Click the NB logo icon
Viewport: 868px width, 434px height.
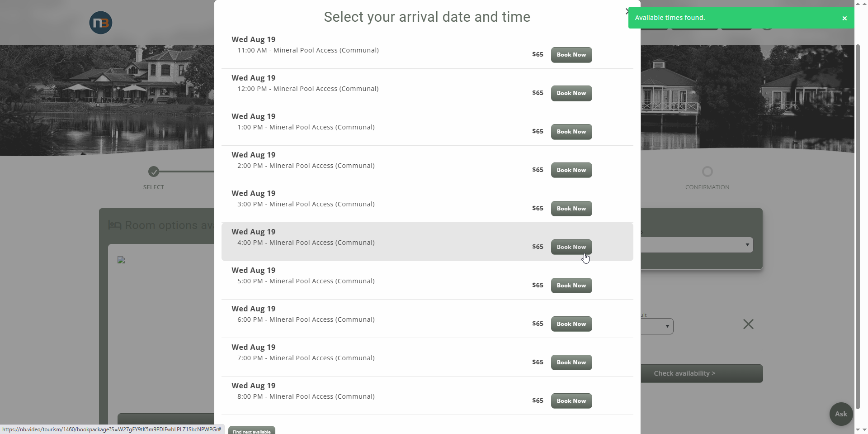click(x=100, y=23)
